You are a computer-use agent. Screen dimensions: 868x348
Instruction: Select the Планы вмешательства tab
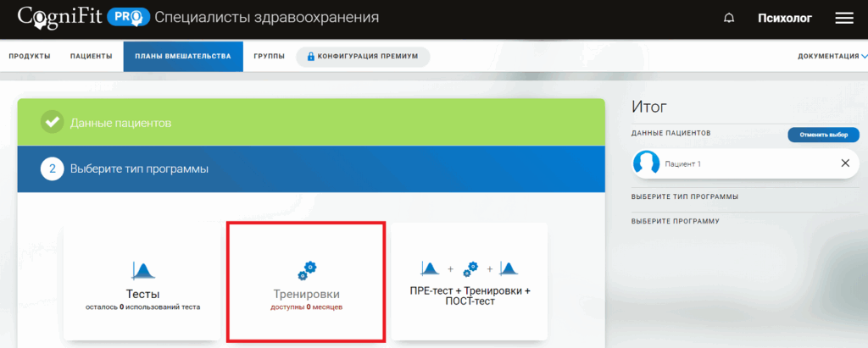pyautogui.click(x=183, y=57)
